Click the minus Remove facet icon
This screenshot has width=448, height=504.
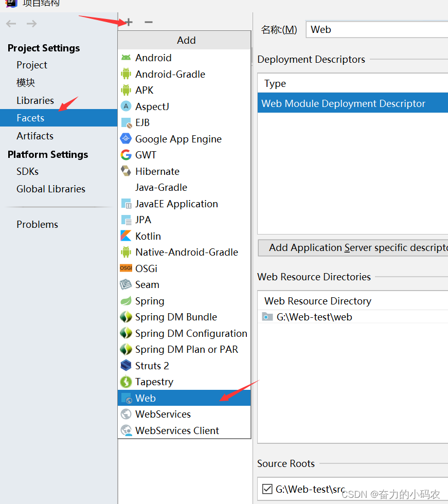149,22
